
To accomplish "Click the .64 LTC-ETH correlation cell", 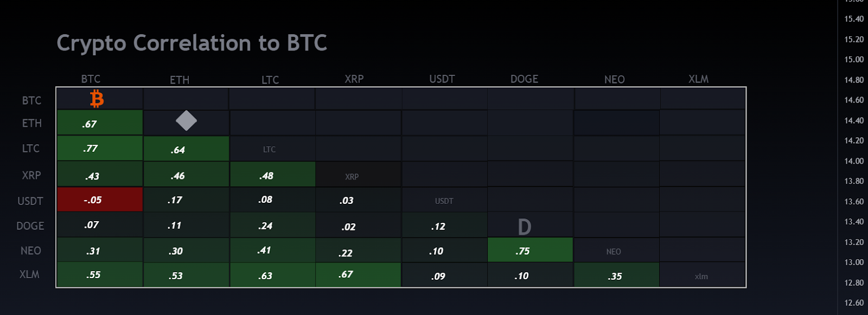I will click(x=186, y=149).
